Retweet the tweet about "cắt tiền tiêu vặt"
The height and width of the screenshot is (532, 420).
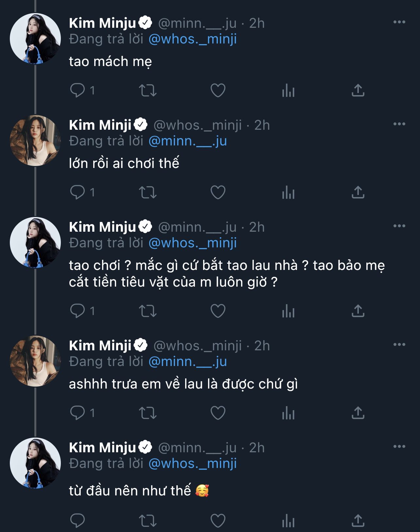point(148,311)
